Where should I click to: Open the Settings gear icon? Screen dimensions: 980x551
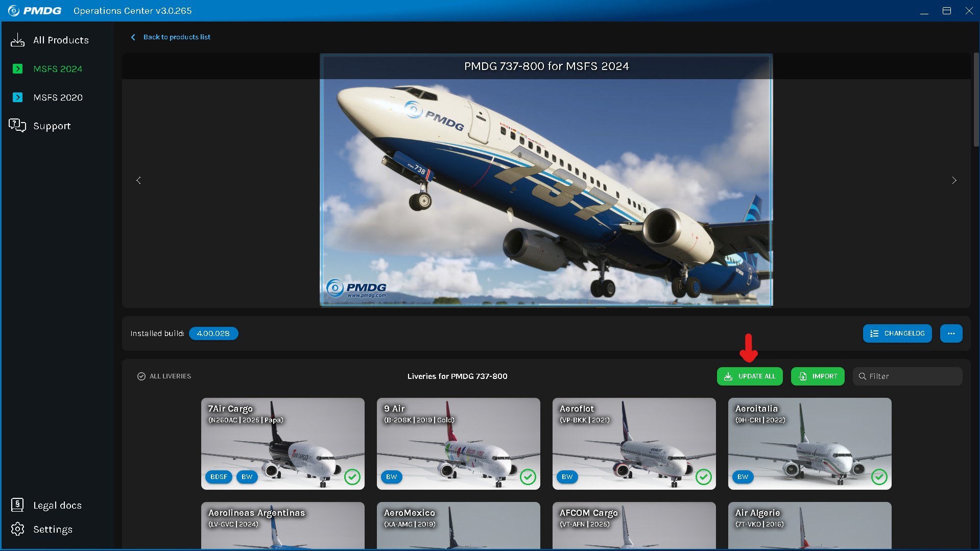17,529
